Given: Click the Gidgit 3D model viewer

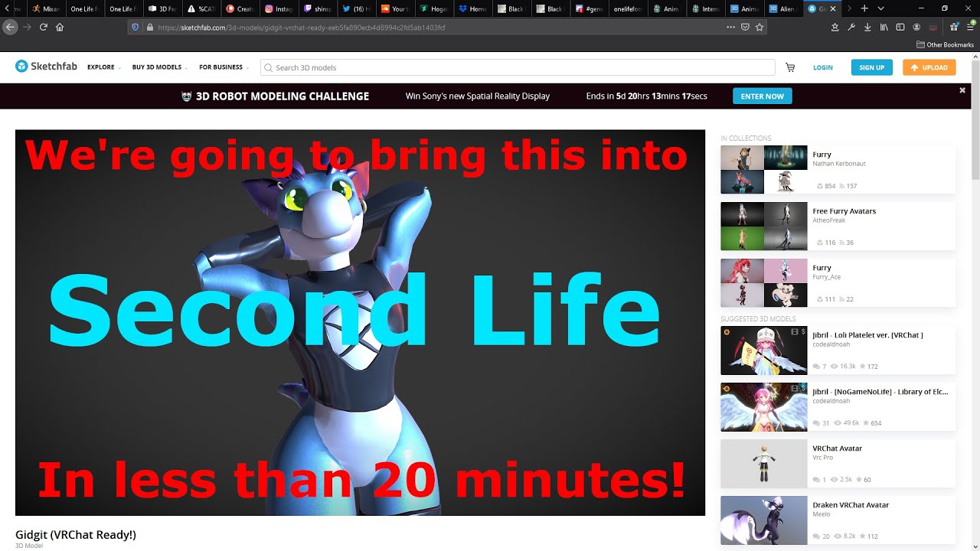Looking at the screenshot, I should click(360, 322).
